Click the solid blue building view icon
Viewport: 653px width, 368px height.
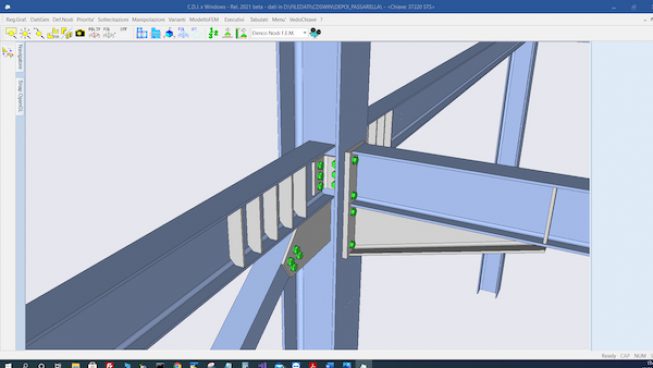(155, 33)
